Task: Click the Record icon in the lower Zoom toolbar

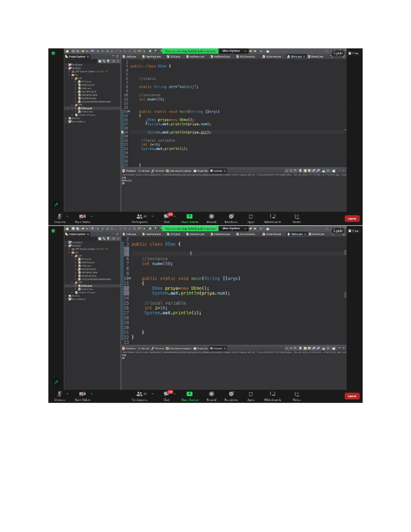Action: 211,394
